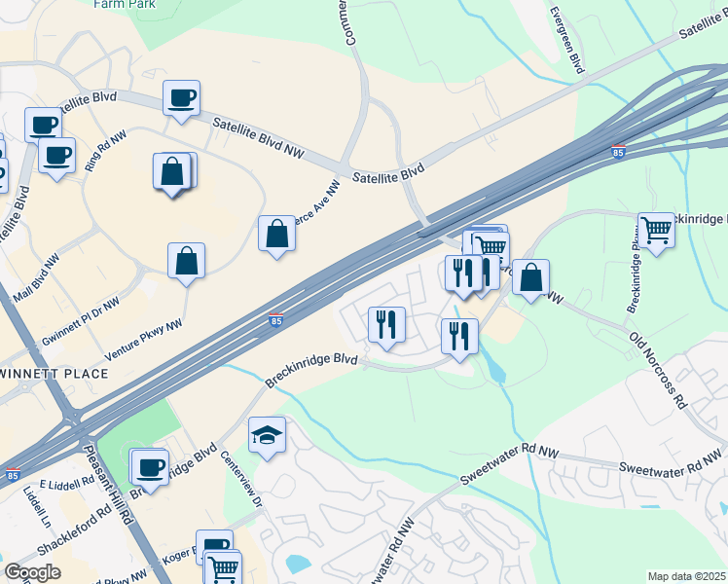Select the shopping bag marker near Commerce Ave NW
The height and width of the screenshot is (584, 728).
(276, 237)
